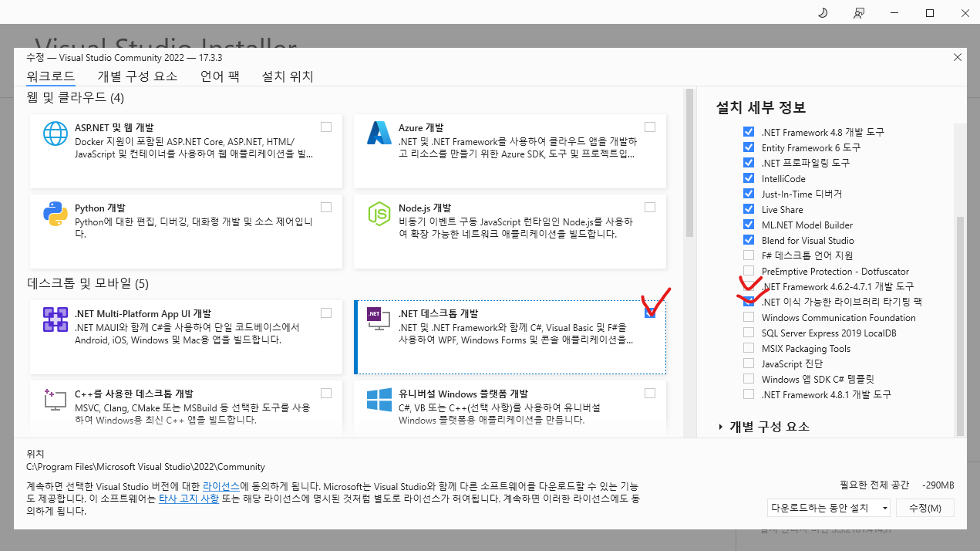
Task: Click the Python development logo icon
Action: 56,214
